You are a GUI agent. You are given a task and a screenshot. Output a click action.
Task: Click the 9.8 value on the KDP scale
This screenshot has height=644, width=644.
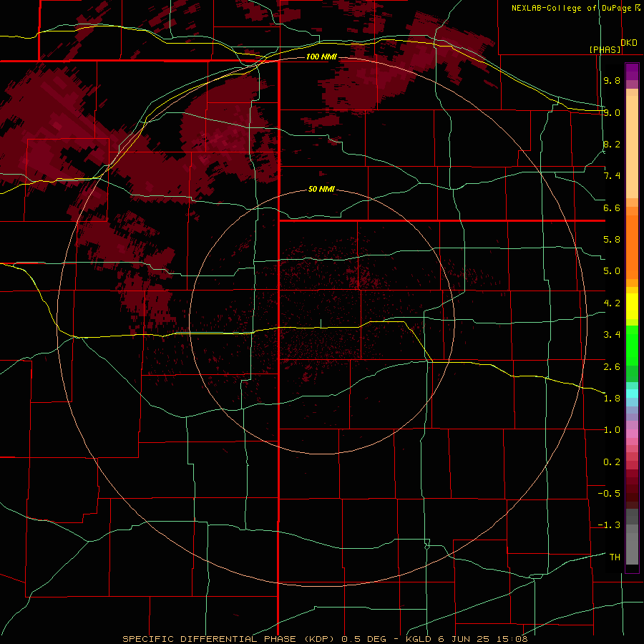(612, 80)
